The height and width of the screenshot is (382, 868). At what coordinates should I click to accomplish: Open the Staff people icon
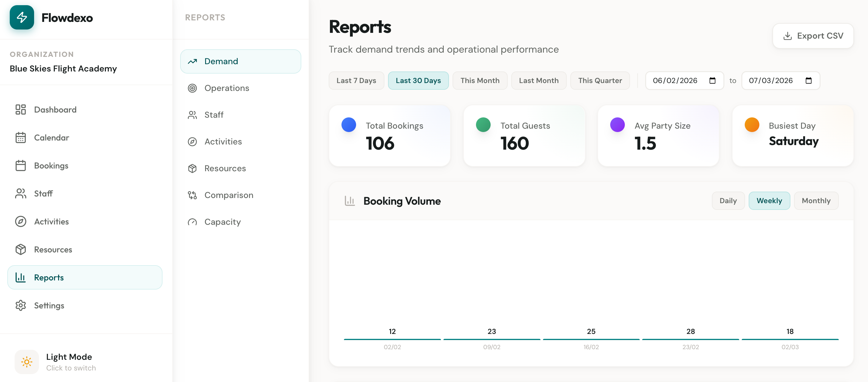point(21,193)
